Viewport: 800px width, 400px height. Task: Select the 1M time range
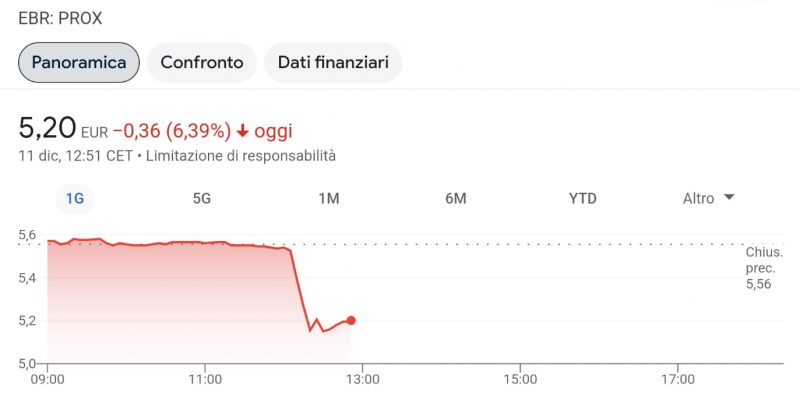pyautogui.click(x=329, y=198)
